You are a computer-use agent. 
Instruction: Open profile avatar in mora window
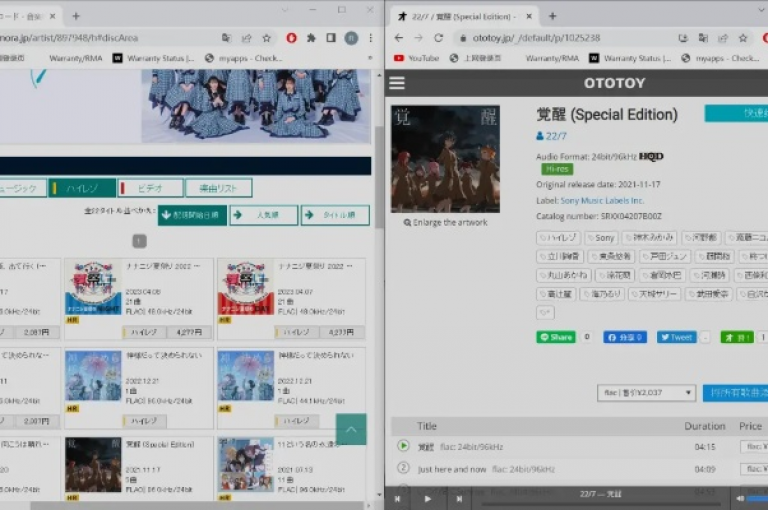coord(351,38)
